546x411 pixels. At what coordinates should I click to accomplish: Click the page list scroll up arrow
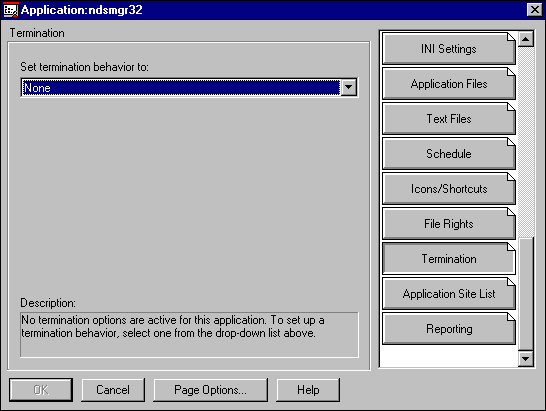[x=525, y=39]
